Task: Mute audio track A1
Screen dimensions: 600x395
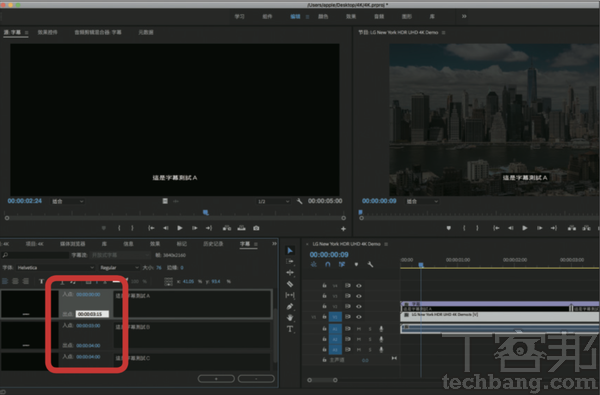Action: point(359,329)
